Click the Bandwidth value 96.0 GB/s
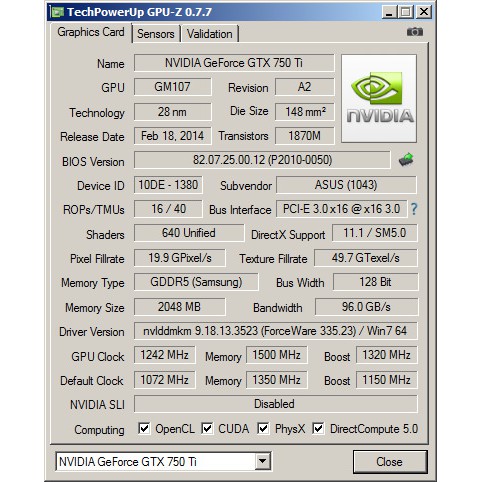The height and width of the screenshot is (482, 482). coord(366,307)
